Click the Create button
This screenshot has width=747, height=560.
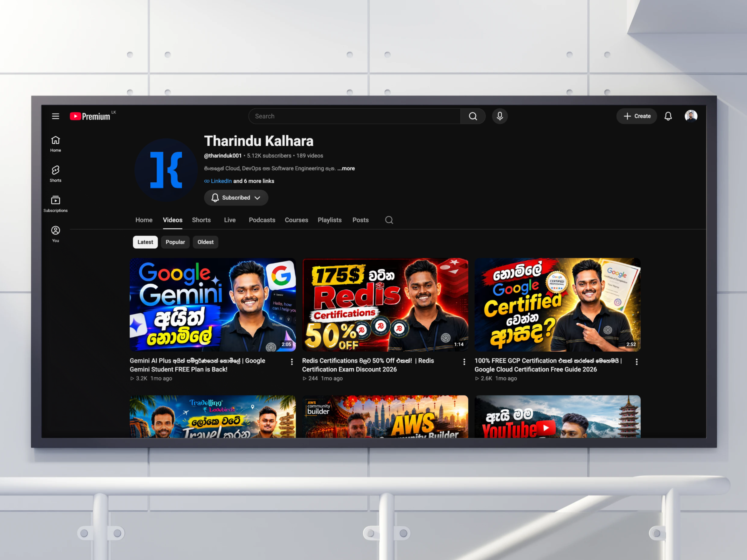pyautogui.click(x=637, y=116)
